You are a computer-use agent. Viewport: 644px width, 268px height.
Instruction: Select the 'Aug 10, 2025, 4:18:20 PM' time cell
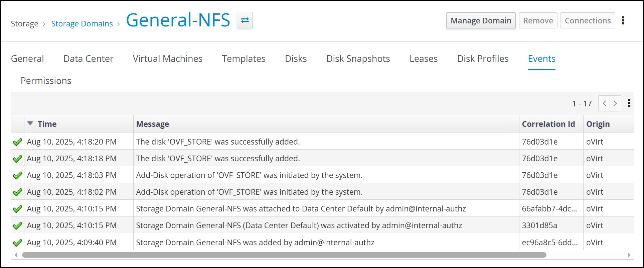click(x=72, y=142)
